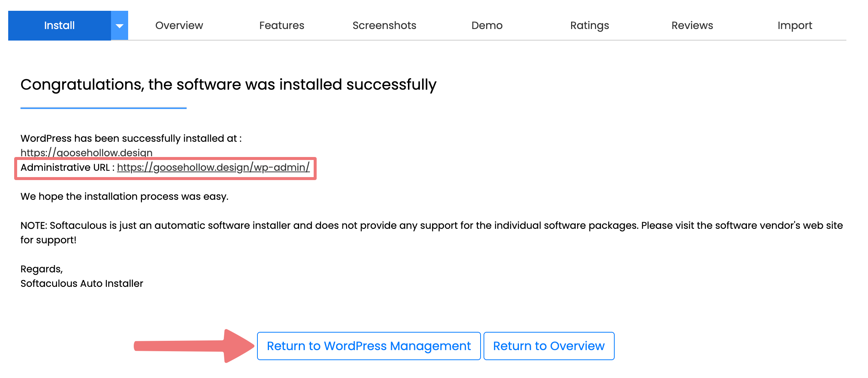The width and height of the screenshot is (868, 378).
Task: Click the 'WordPress has been successfully installed at' text
Action: coord(131,138)
